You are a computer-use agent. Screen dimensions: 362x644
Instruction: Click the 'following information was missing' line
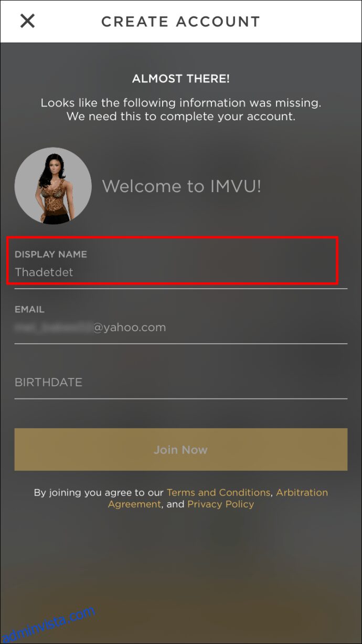pos(181,103)
